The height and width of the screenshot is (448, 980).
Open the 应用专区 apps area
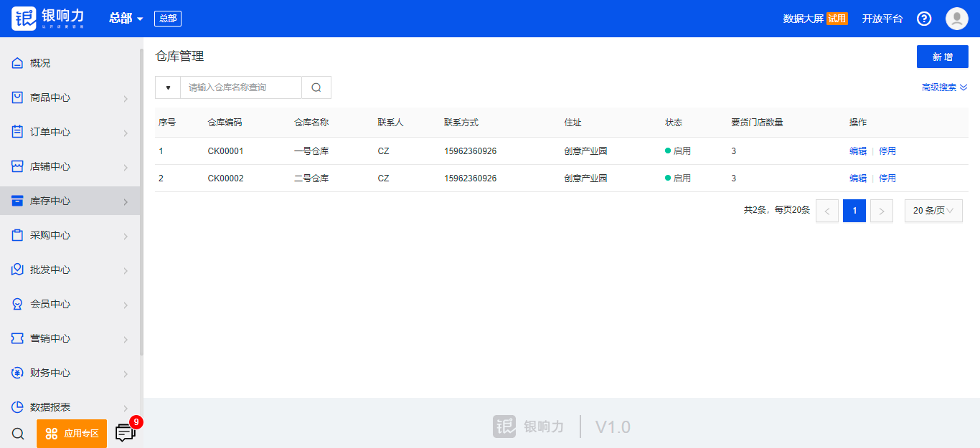pos(72,433)
